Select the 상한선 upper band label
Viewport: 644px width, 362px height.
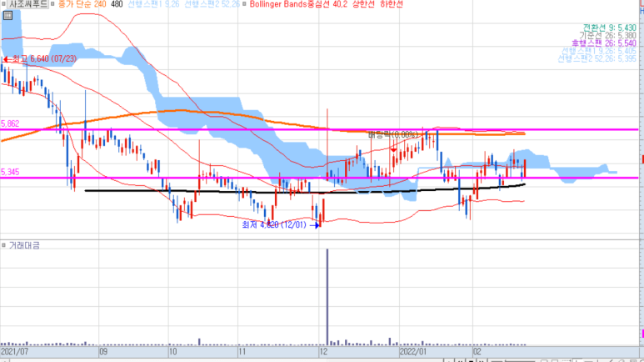(x=363, y=4)
